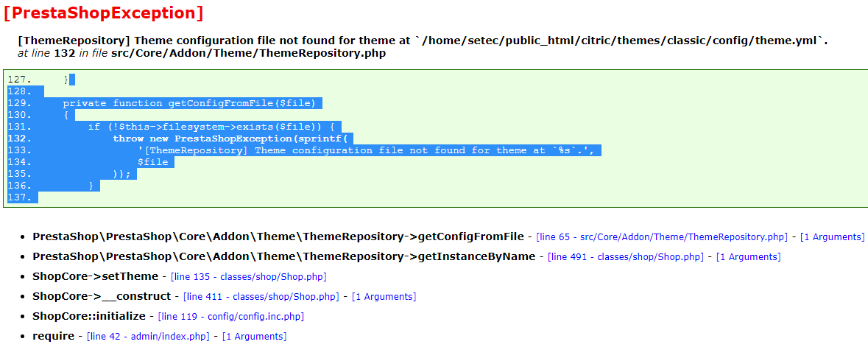Image resolution: width=868 pixels, height=347 pixels.
Task: Click code line 127 closing brace
Action: (66, 80)
